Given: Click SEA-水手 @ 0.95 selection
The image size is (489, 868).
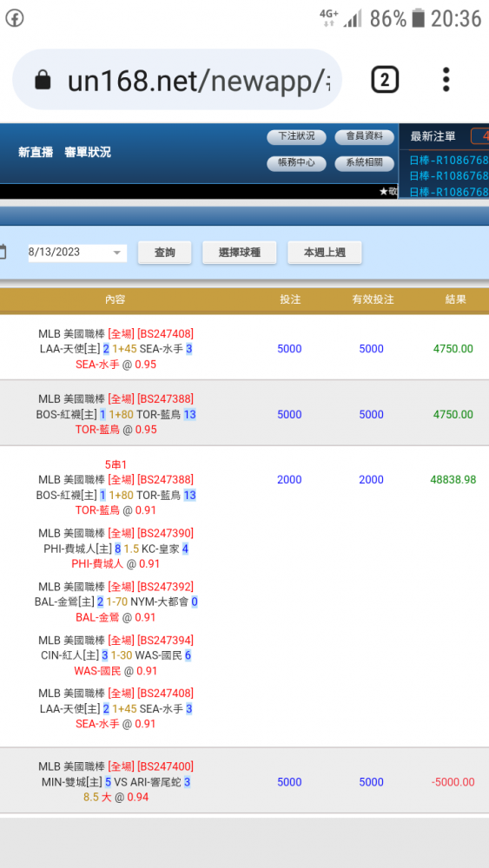Looking at the screenshot, I should click(116, 365).
